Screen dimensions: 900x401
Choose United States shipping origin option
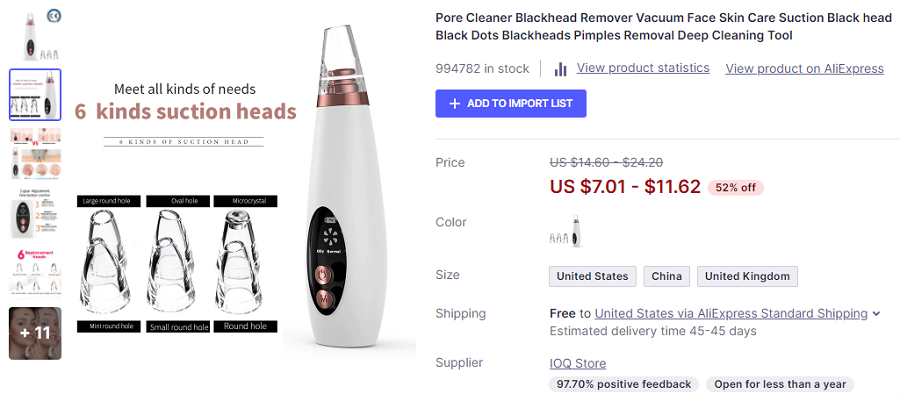click(x=592, y=276)
